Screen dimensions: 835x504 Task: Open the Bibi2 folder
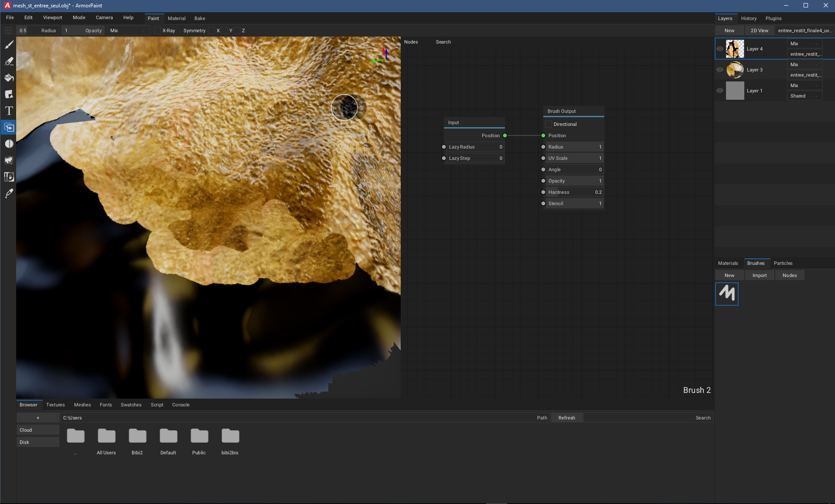click(x=137, y=441)
